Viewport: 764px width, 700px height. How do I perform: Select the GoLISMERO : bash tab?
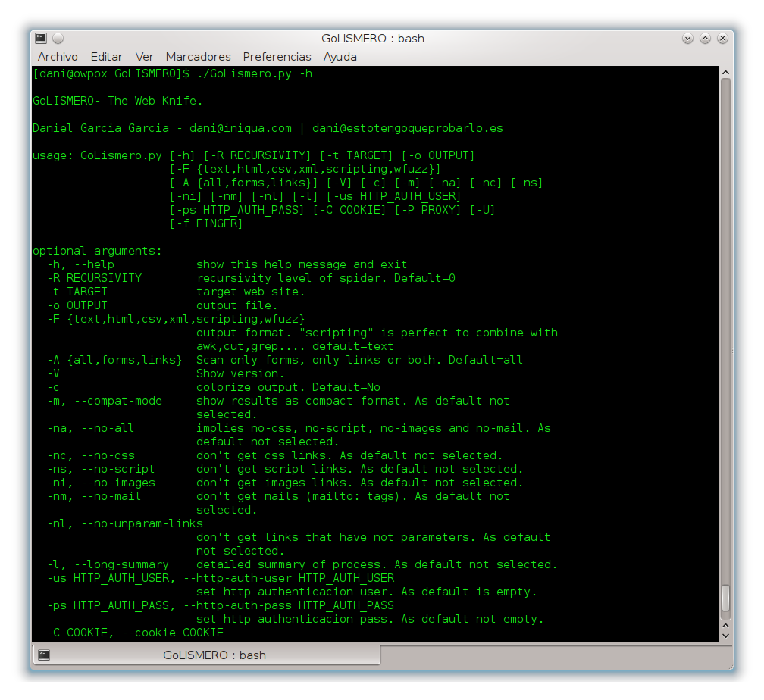tap(206, 655)
